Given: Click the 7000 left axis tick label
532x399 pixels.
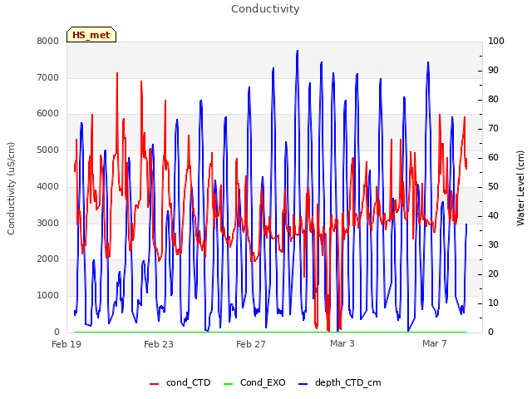Looking at the screenshot, I should coord(48,77).
